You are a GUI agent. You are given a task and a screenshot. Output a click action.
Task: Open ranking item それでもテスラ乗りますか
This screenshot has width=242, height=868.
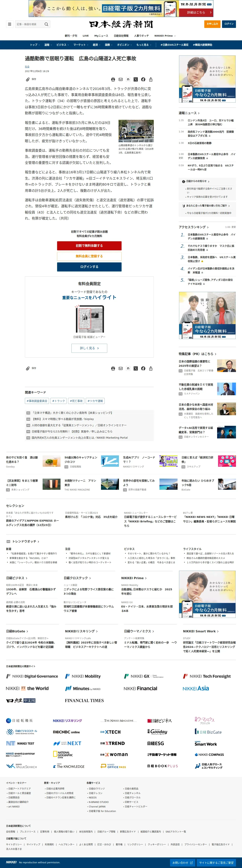(211, 248)
